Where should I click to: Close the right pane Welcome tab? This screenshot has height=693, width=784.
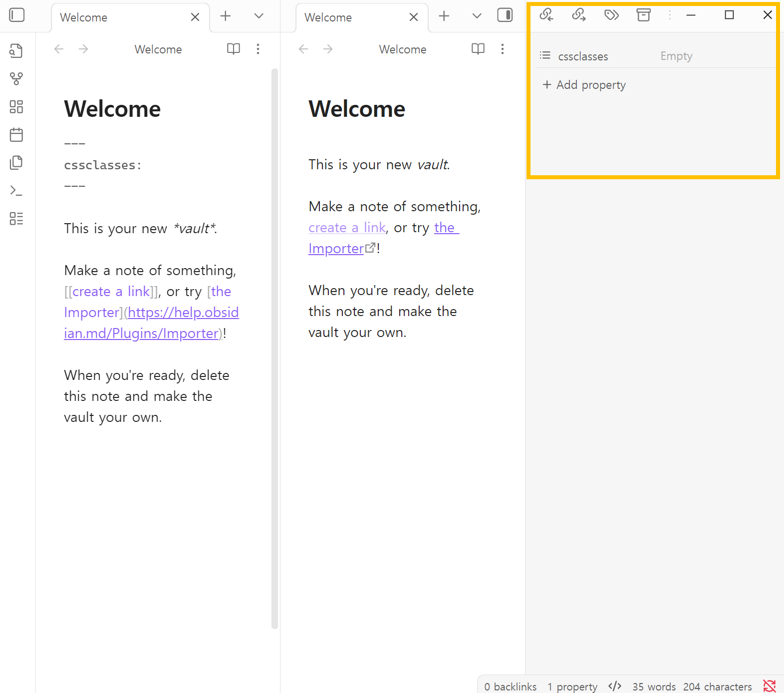click(414, 17)
